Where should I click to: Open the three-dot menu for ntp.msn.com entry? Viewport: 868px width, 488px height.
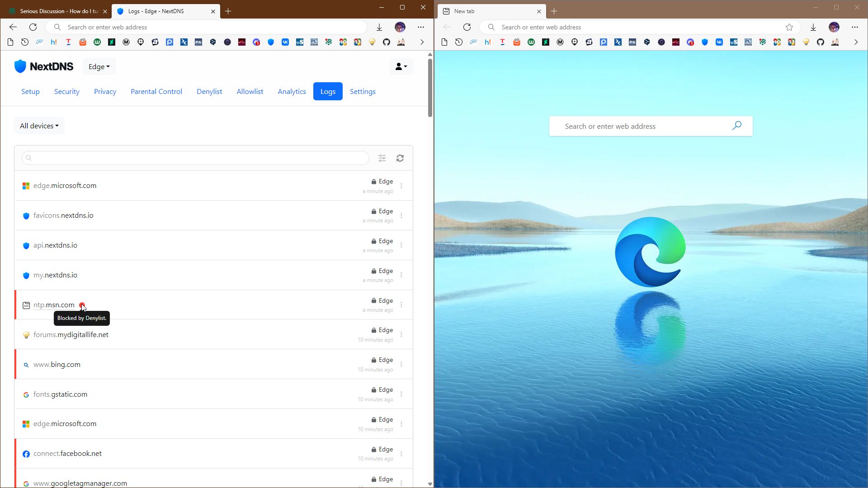[x=401, y=305]
